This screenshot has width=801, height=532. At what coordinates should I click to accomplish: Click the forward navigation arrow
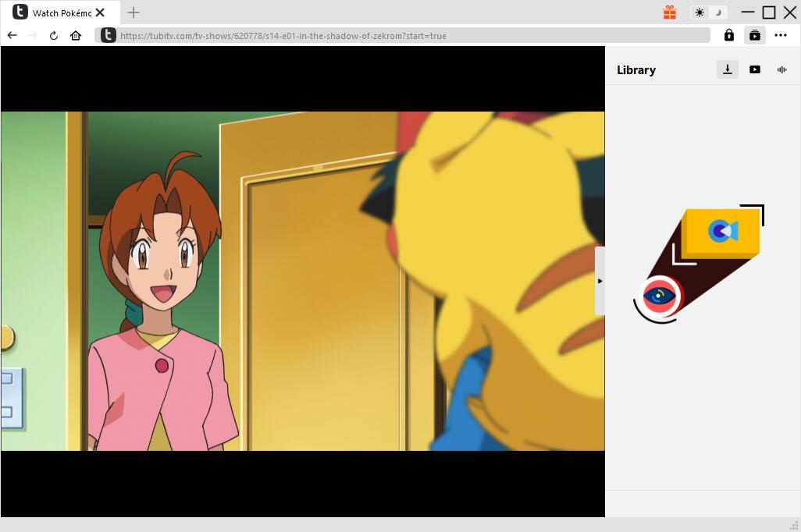coord(32,35)
